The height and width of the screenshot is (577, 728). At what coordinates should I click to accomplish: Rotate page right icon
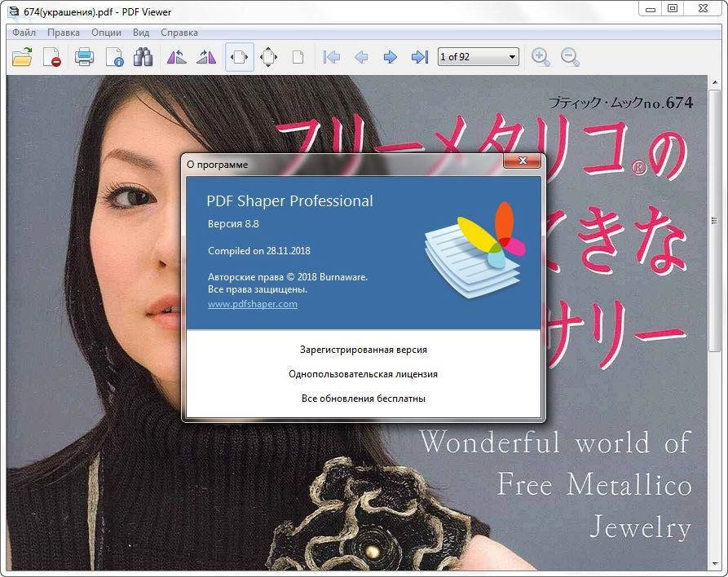click(206, 57)
